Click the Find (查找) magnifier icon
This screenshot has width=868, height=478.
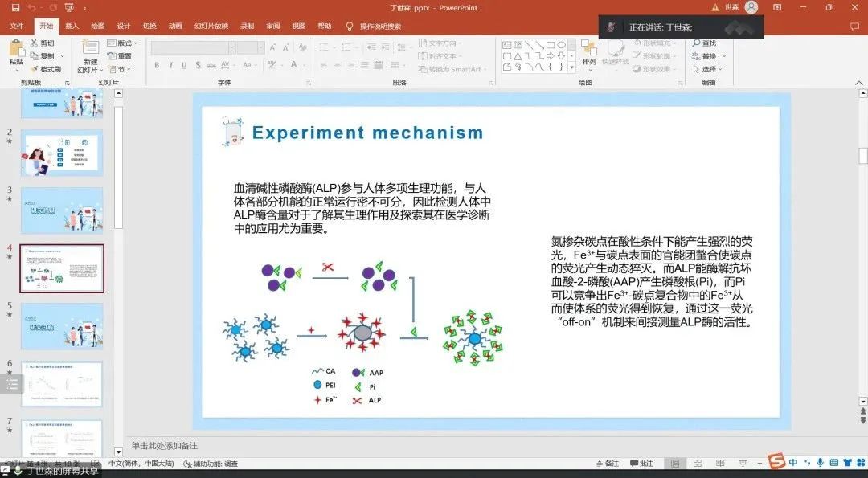[x=694, y=43]
